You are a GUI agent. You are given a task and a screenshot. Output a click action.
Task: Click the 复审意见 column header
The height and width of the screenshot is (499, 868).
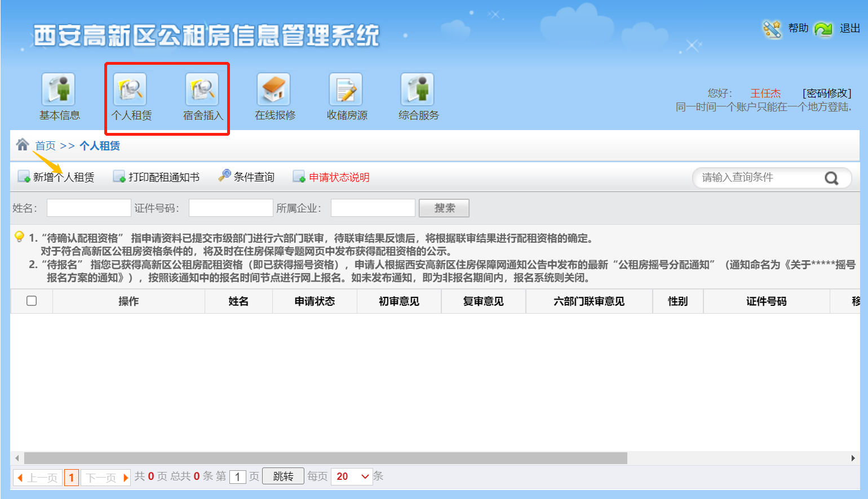tap(484, 301)
